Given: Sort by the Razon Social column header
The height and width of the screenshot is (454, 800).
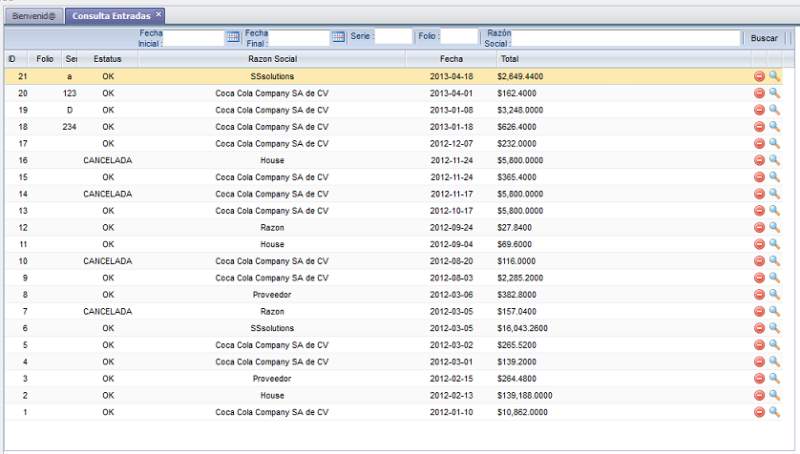Looking at the screenshot, I should coord(271,59).
